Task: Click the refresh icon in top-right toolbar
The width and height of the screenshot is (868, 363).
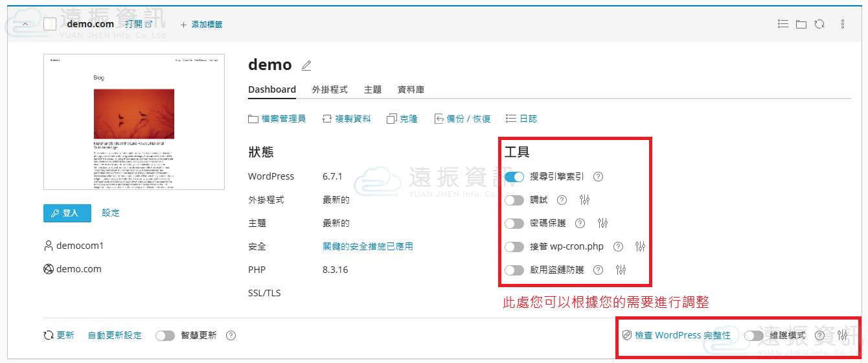Action: 819,24
